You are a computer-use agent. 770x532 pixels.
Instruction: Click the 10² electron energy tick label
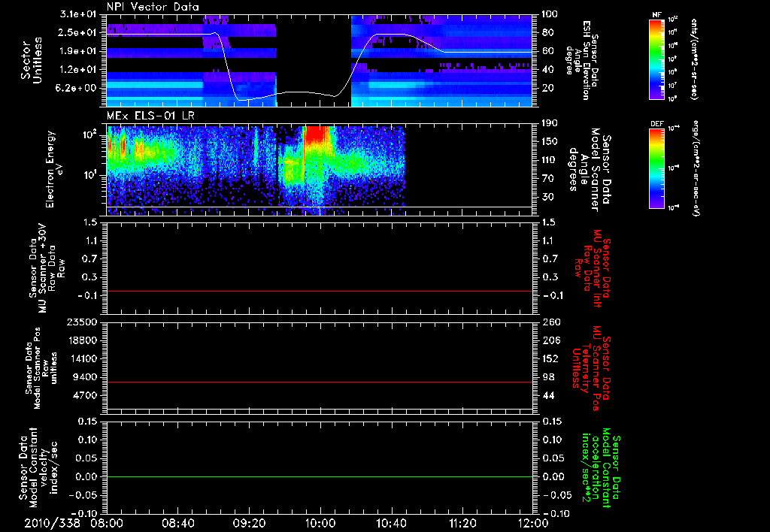pyautogui.click(x=90, y=135)
